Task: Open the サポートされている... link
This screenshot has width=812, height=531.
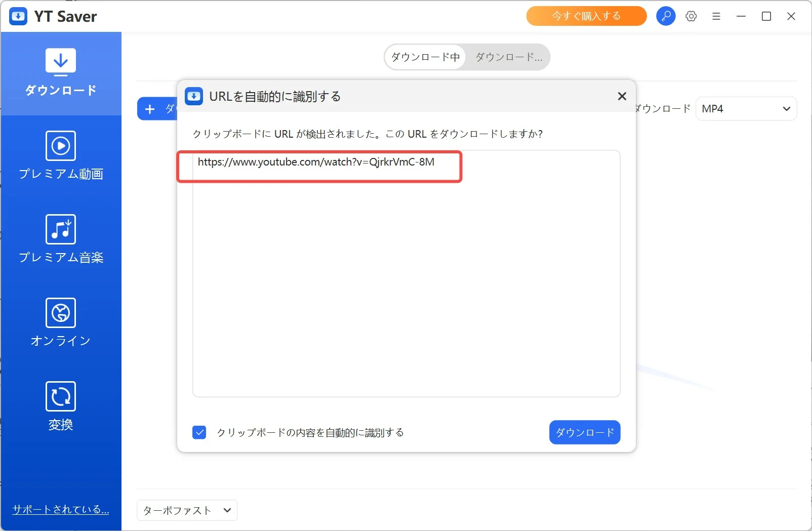Action: coord(61,509)
